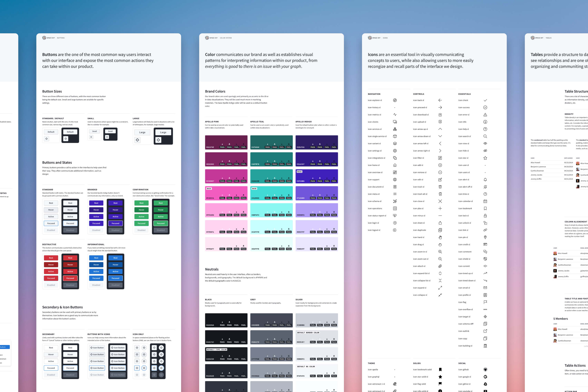Select the icon-star-sl outline star
Screen dimensions: 588x392
point(485,158)
